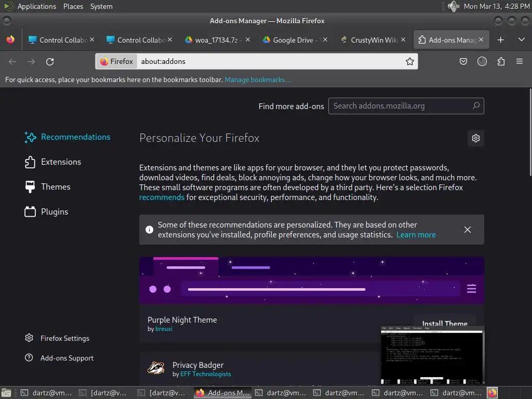The width and height of the screenshot is (532, 399).
Task: Click the Mon Mar 13 clock
Action: point(497,6)
